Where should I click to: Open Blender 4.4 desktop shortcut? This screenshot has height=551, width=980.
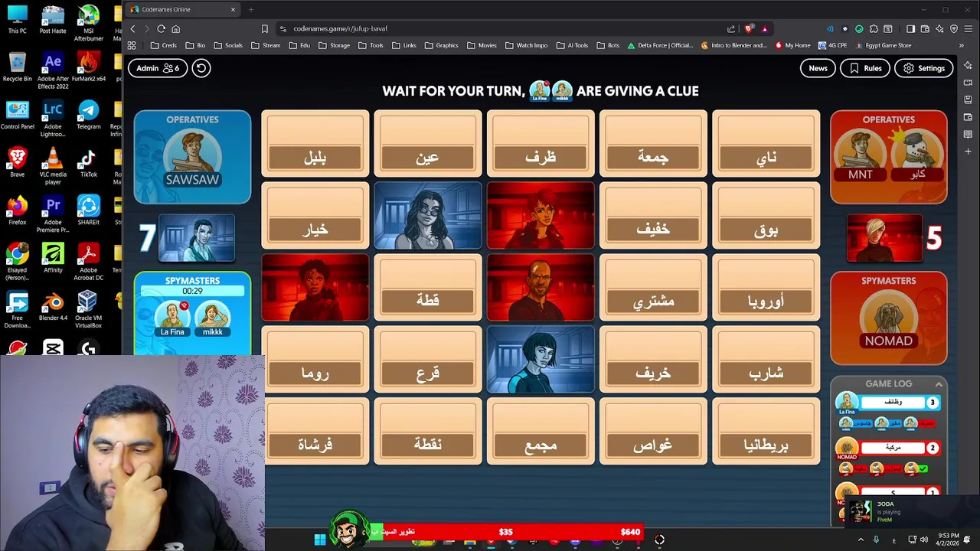53,306
